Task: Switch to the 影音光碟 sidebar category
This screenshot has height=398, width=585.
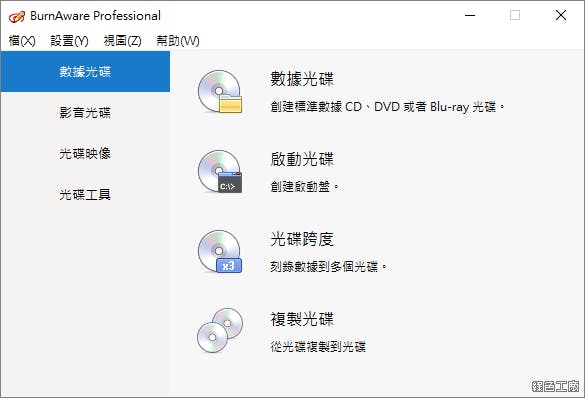Action: click(x=85, y=112)
